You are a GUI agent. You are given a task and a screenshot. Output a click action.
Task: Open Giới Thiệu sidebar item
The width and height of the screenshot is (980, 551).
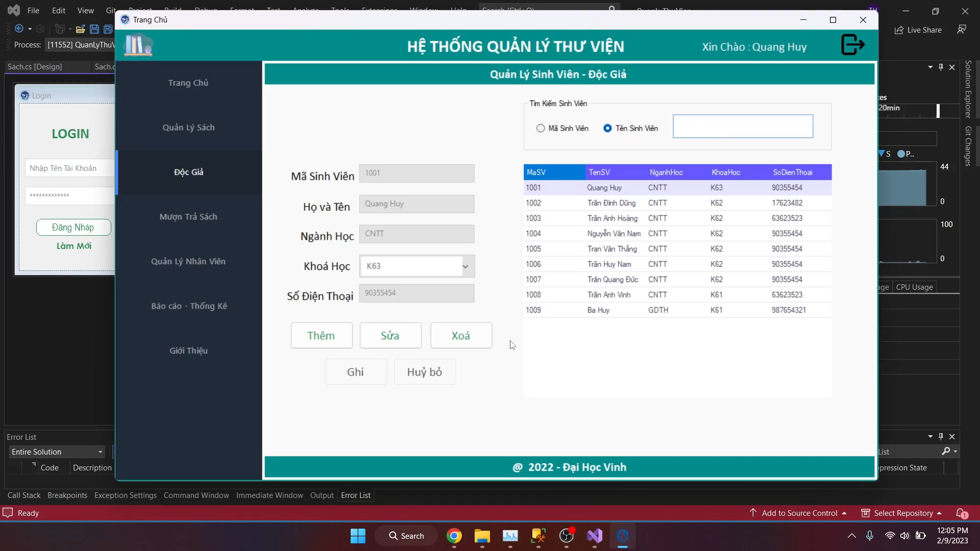coord(188,350)
